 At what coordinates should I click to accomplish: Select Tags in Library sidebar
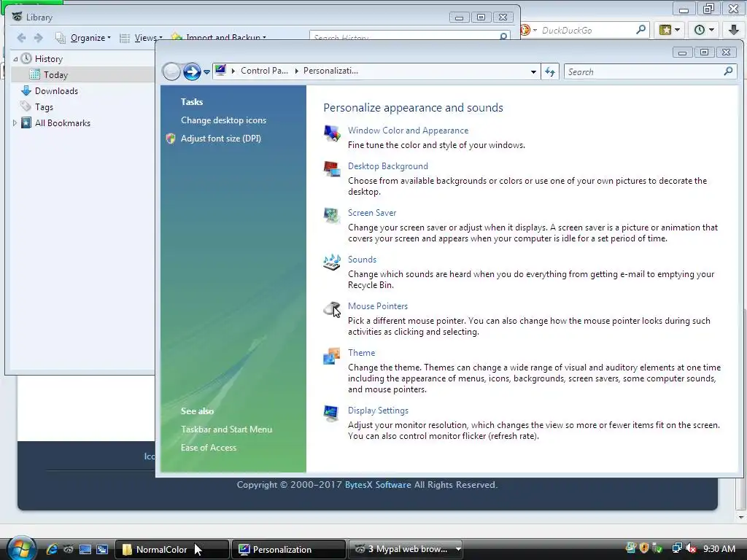(44, 107)
